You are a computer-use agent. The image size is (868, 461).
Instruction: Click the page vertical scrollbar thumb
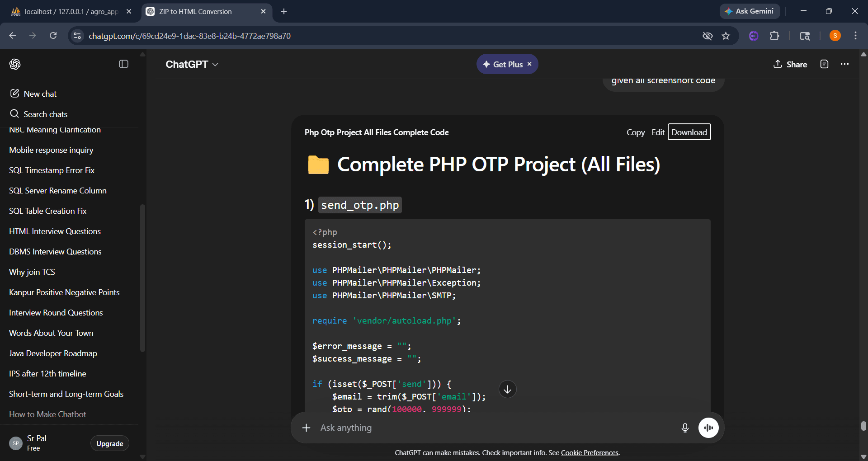click(863, 426)
